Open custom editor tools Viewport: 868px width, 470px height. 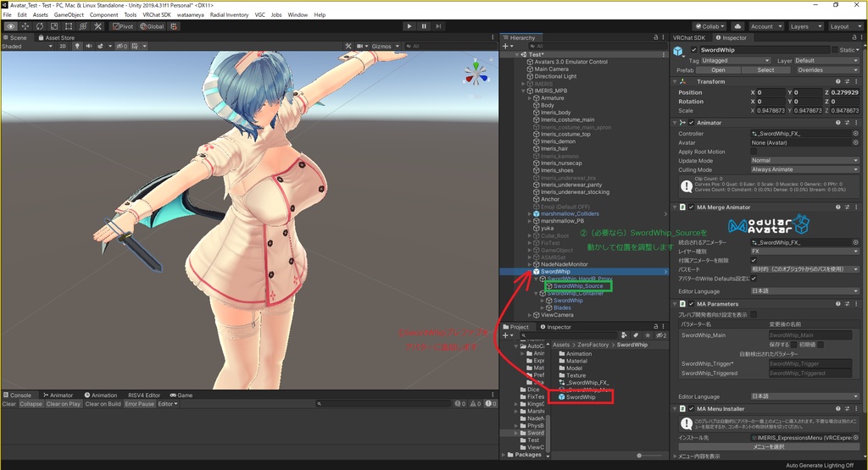pyautogui.click(x=97, y=26)
